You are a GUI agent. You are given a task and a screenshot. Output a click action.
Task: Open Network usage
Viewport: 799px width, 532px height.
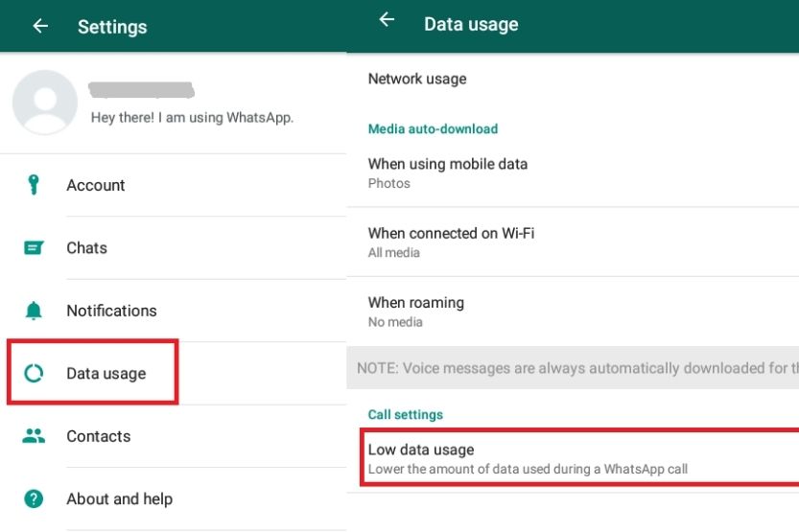[573, 79]
